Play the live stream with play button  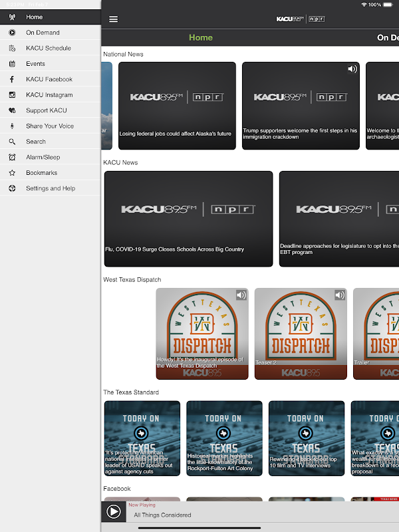(114, 511)
